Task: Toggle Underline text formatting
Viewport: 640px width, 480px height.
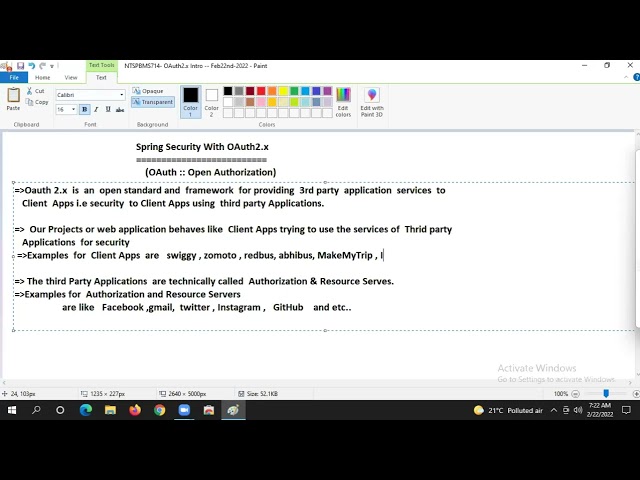Action: (108, 109)
